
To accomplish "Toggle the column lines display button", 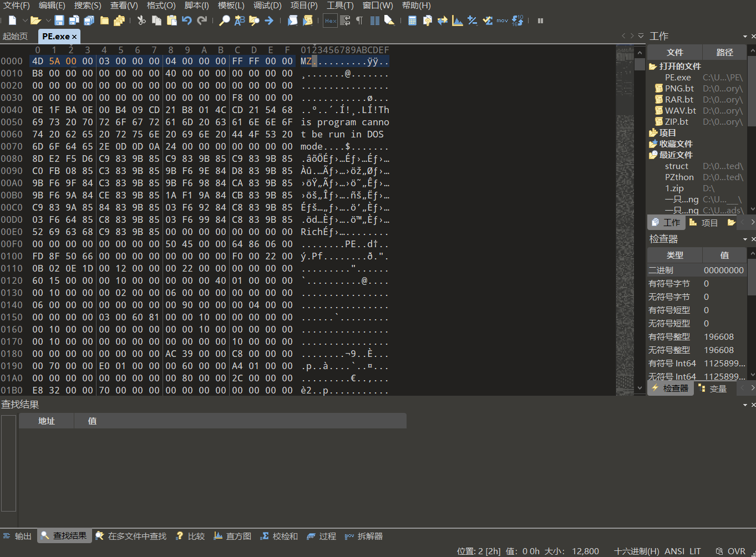I will 375,21.
